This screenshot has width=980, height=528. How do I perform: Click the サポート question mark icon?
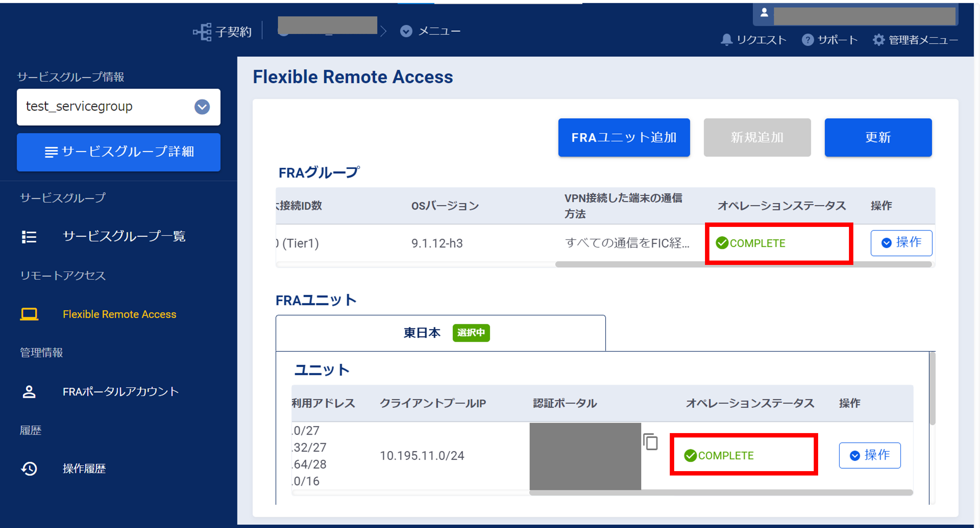tap(808, 40)
